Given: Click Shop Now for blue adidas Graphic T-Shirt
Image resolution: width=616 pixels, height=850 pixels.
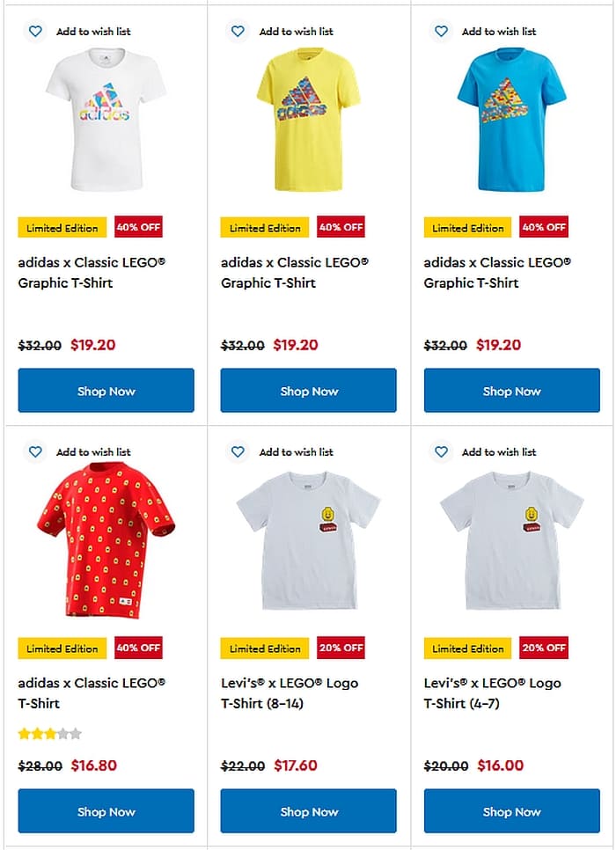Looking at the screenshot, I should tap(512, 391).
